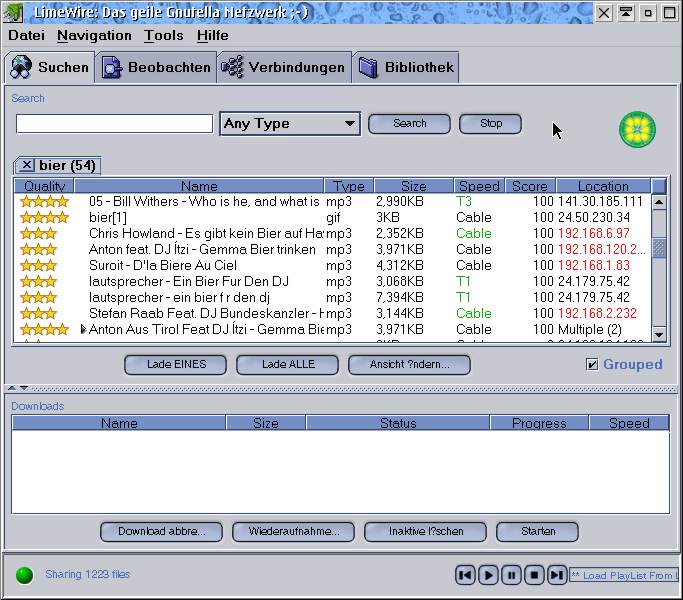Open the Navigation menu

[x=94, y=35]
